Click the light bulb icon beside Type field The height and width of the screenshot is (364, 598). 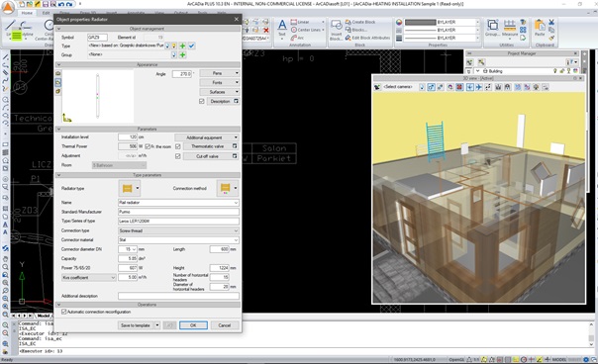[x=174, y=45]
